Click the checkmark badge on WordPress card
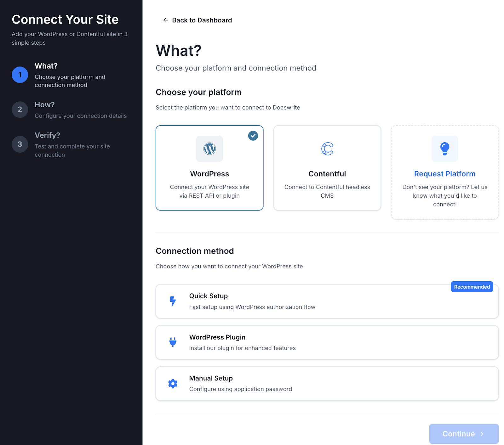The height and width of the screenshot is (445, 504). [253, 136]
